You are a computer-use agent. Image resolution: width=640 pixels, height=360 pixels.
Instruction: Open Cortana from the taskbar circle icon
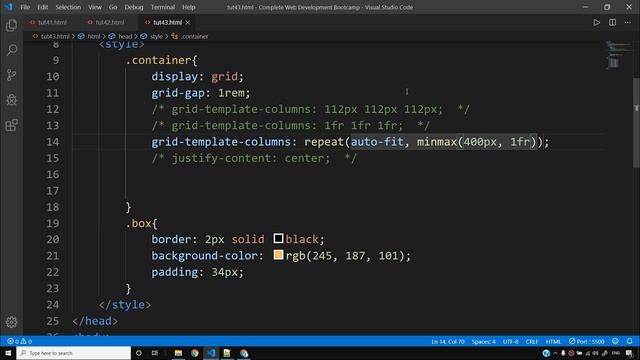pyautogui.click(x=139, y=353)
